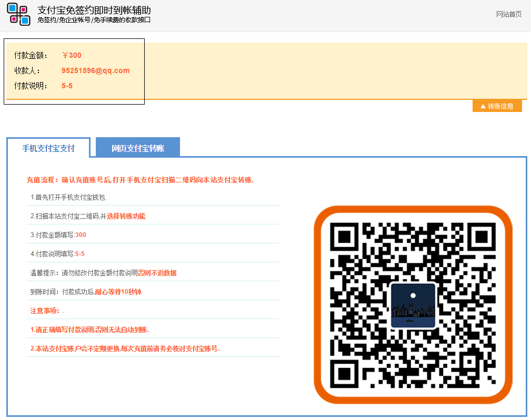The height and width of the screenshot is (420, 531).
Task: Click the site logo icon at top left
Action: point(18,14)
